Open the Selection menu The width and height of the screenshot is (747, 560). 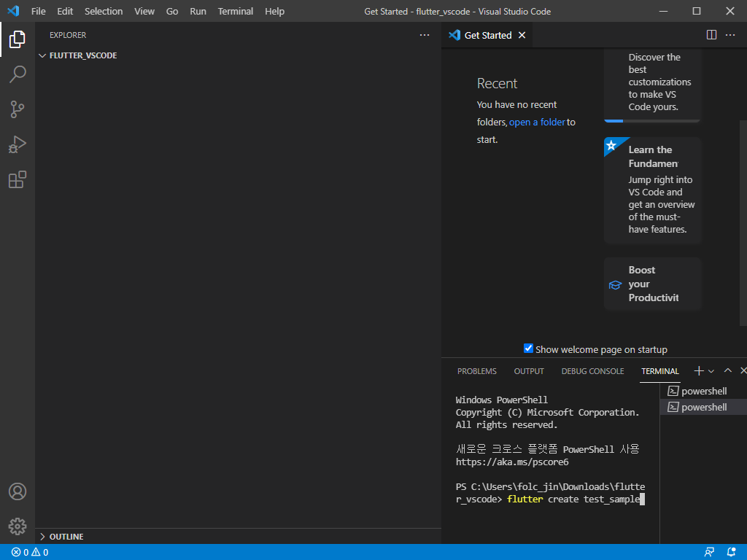click(x=104, y=11)
